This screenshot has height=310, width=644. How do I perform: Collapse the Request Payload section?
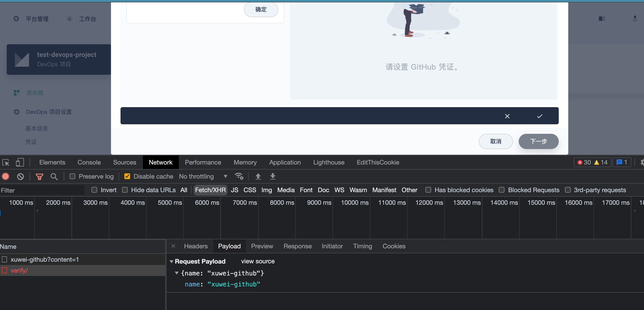coord(171,261)
